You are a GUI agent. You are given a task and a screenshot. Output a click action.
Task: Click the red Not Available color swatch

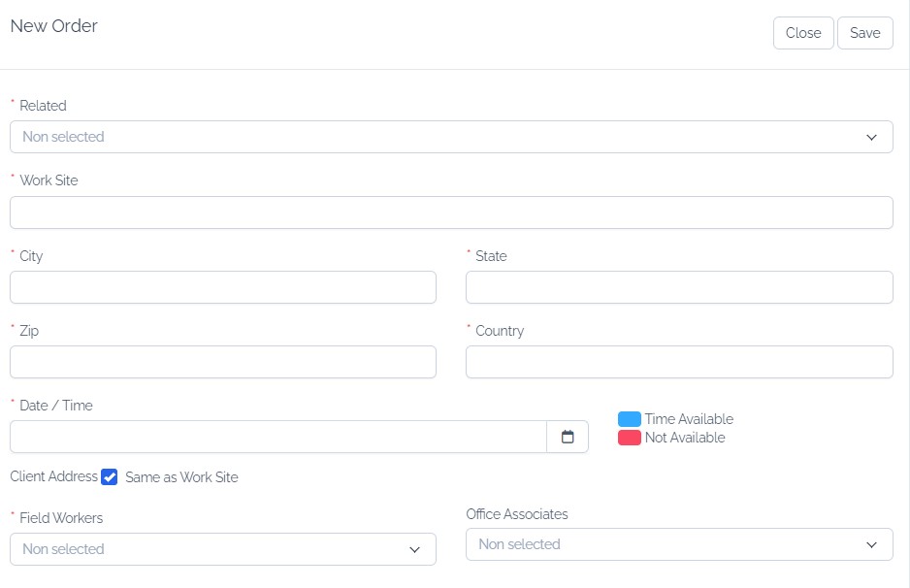pos(629,438)
